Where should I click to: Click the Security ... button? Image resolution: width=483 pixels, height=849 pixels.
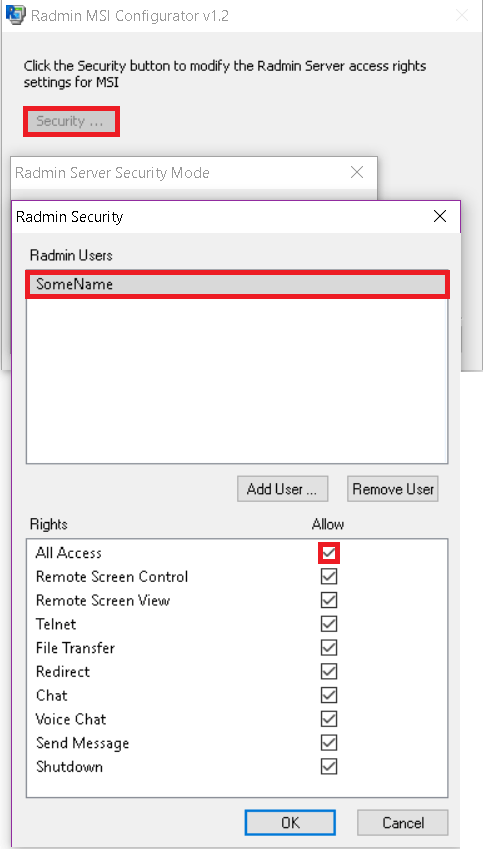(x=70, y=121)
